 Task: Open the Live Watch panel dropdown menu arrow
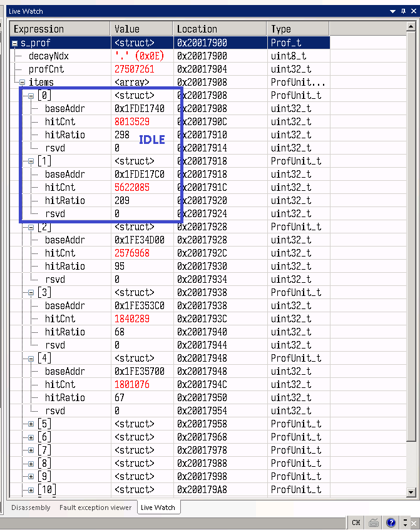pos(392,11)
